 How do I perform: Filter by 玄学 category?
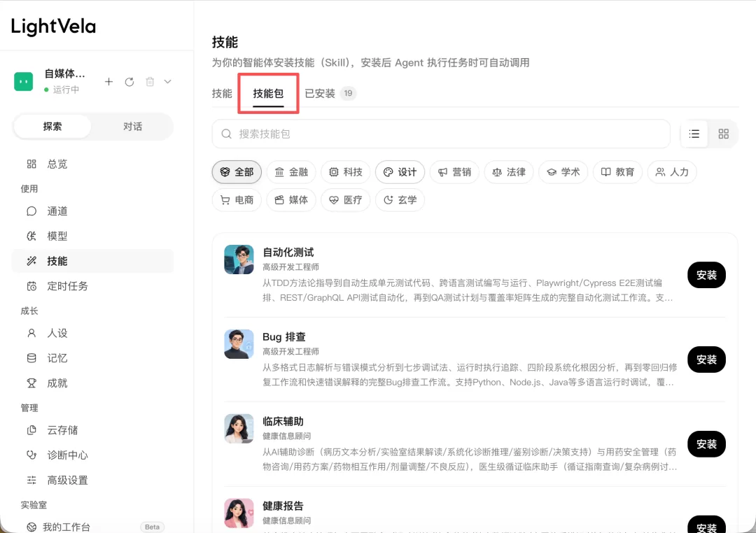click(x=400, y=200)
